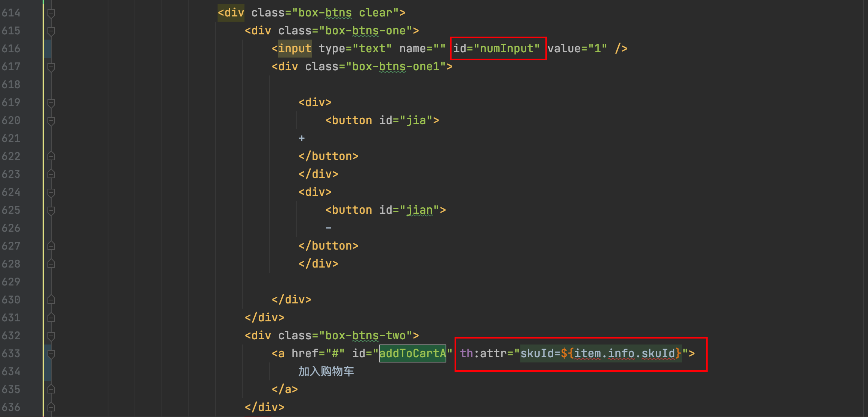Click the fold end marker on line 631

point(51,318)
